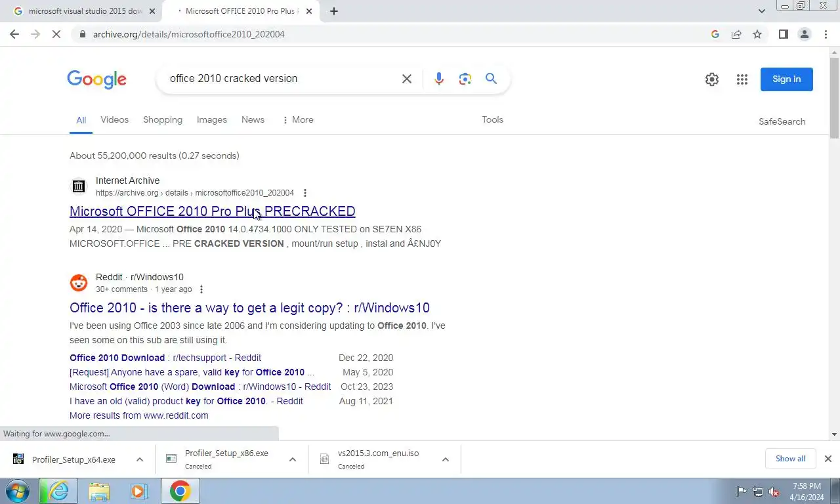Screen dimensions: 840x504
Task: Expand options for Profiler_Setup_x86.exe download
Action: click(x=292, y=459)
